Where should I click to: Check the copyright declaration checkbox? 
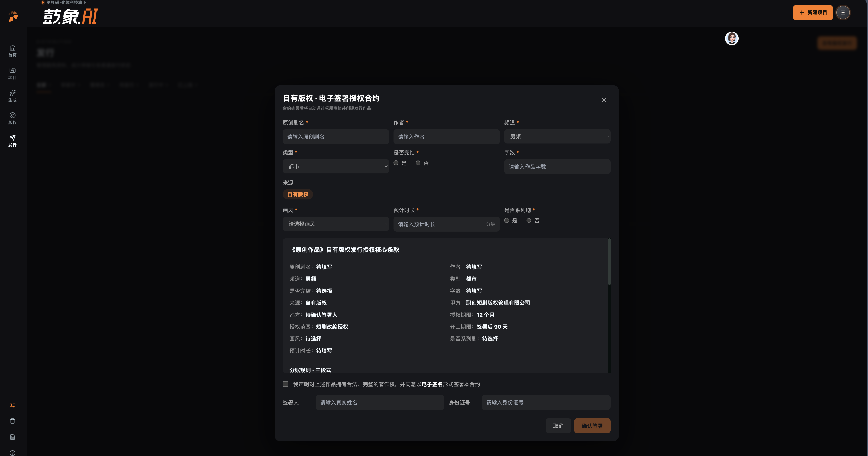click(x=285, y=384)
